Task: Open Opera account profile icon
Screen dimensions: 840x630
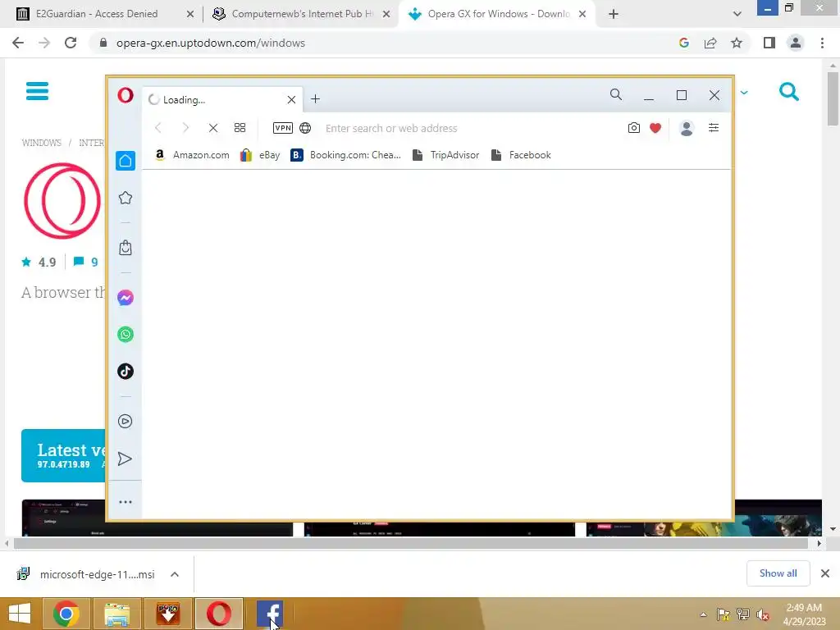Action: (687, 128)
